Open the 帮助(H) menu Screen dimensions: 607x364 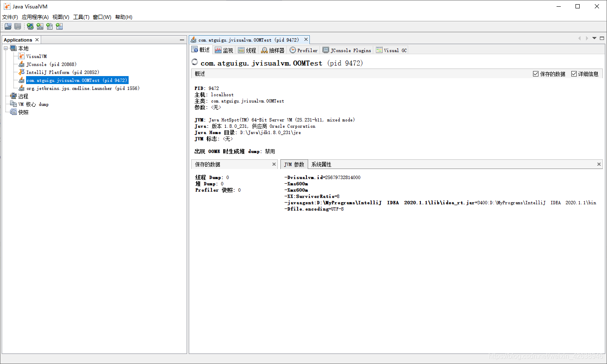[124, 17]
